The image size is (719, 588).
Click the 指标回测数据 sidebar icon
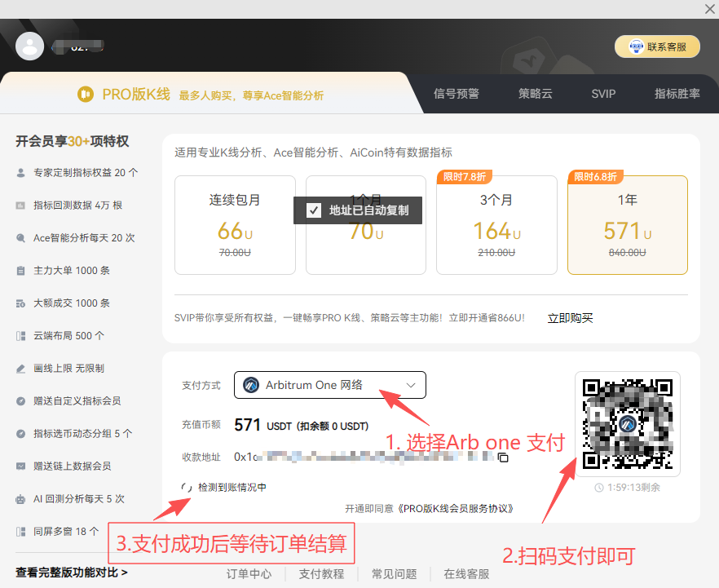coord(20,205)
